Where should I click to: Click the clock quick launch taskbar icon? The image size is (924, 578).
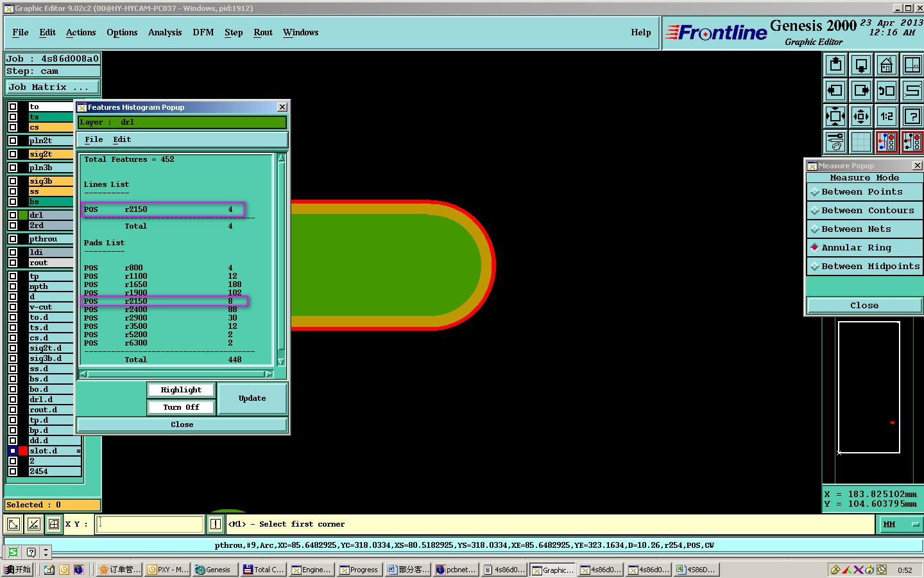[x=64, y=570]
